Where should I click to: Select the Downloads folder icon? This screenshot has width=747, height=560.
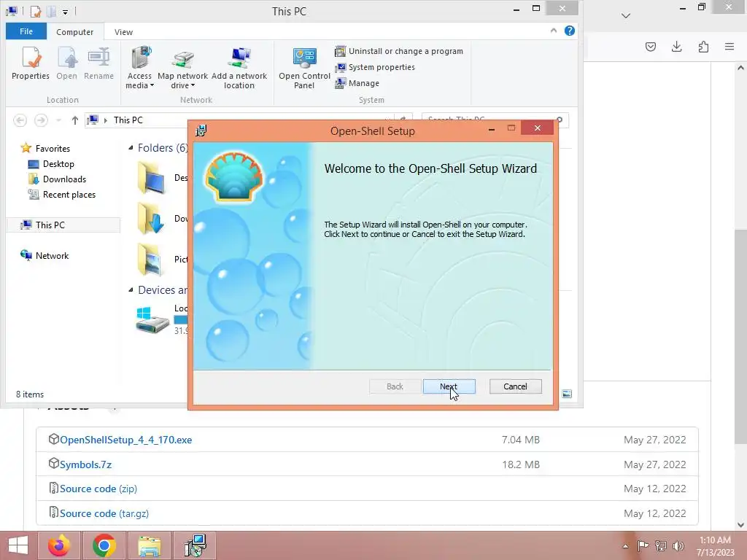pyautogui.click(x=152, y=219)
